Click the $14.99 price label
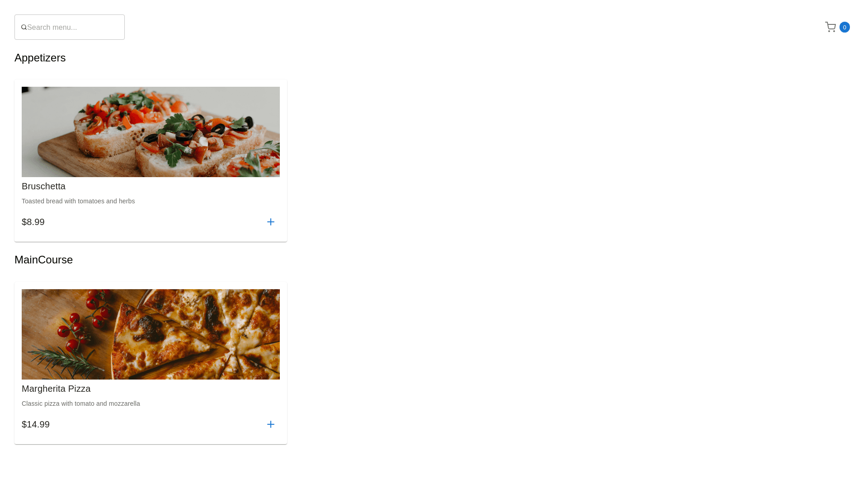 tap(36, 424)
